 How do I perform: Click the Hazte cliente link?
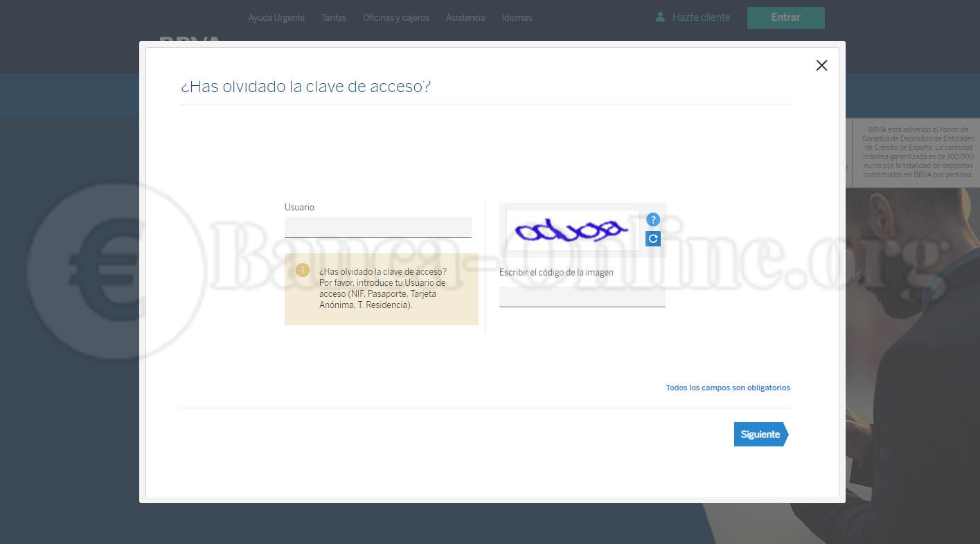click(702, 17)
